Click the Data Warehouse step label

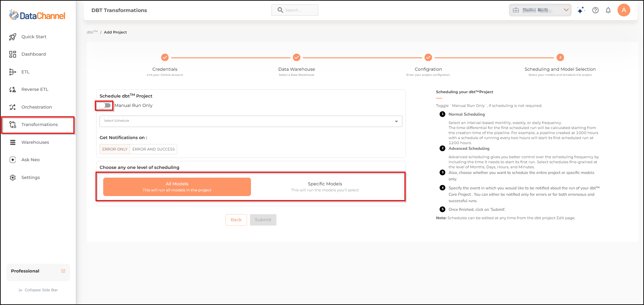pyautogui.click(x=297, y=69)
